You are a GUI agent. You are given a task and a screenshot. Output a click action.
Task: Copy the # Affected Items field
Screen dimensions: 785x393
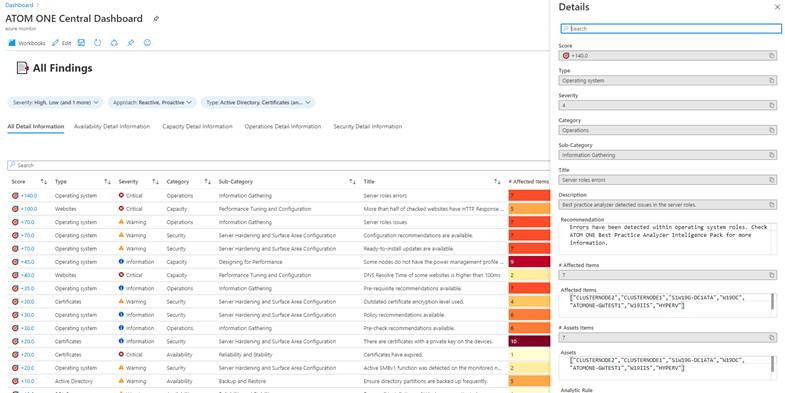[772, 275]
